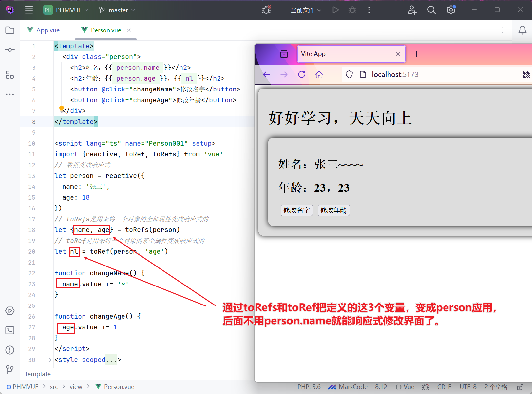Click the 修改名字 button
The width and height of the screenshot is (532, 394).
[296, 210]
